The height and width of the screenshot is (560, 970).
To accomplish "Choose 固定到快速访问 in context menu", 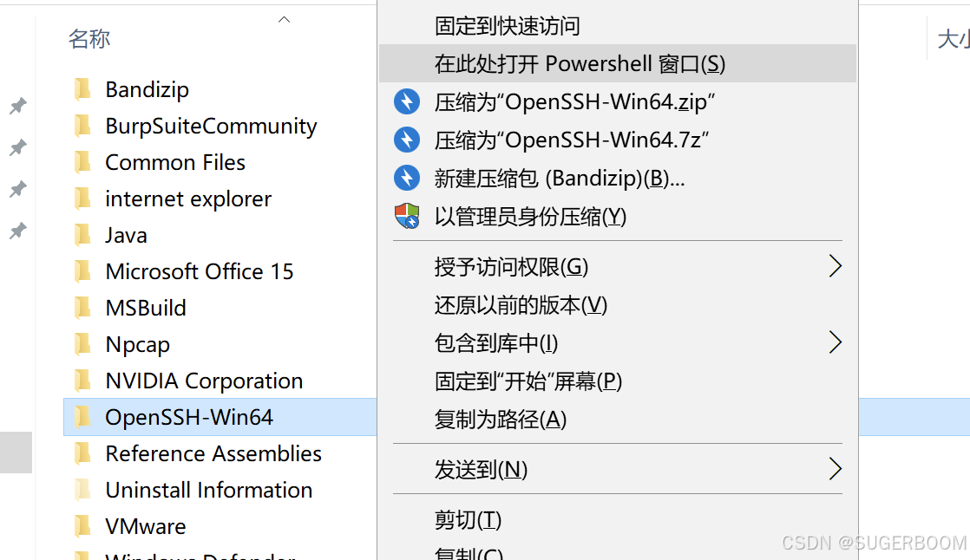I will click(618, 26).
